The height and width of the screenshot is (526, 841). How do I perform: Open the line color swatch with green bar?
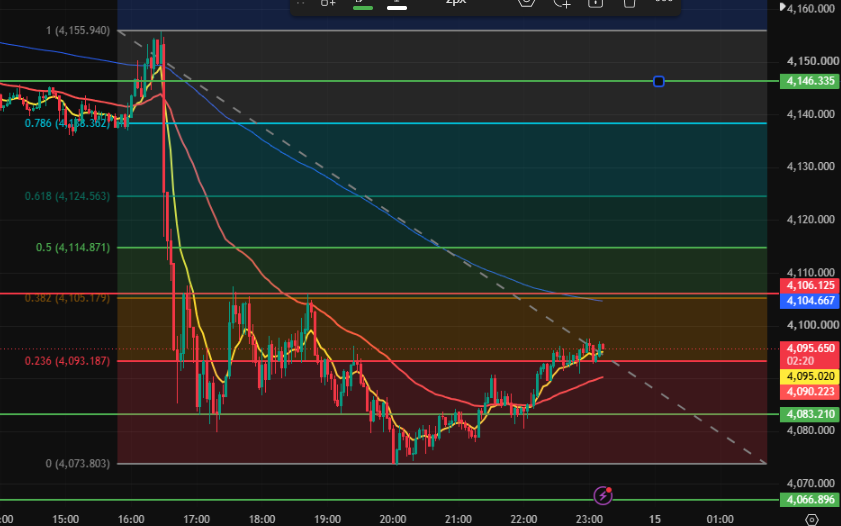point(363,3)
